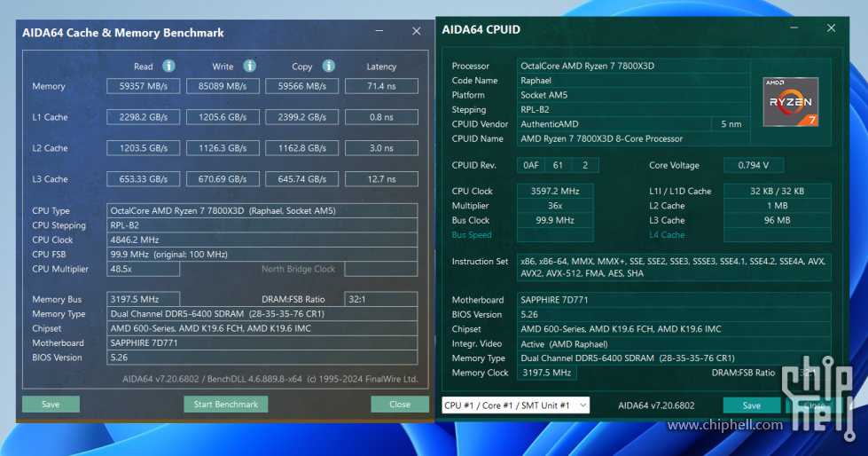Select Platform value Socket AM5
The width and height of the screenshot is (868, 456).
[x=634, y=95]
